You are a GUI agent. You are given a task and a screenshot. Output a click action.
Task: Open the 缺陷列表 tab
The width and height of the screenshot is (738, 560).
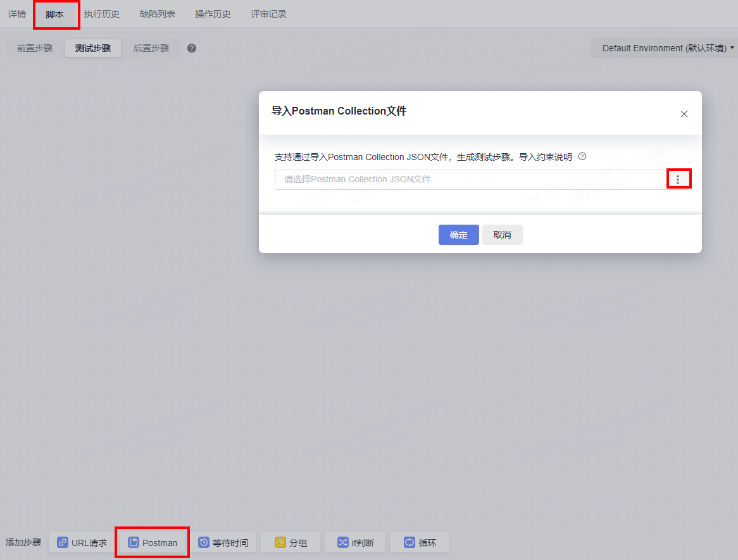pyautogui.click(x=158, y=14)
